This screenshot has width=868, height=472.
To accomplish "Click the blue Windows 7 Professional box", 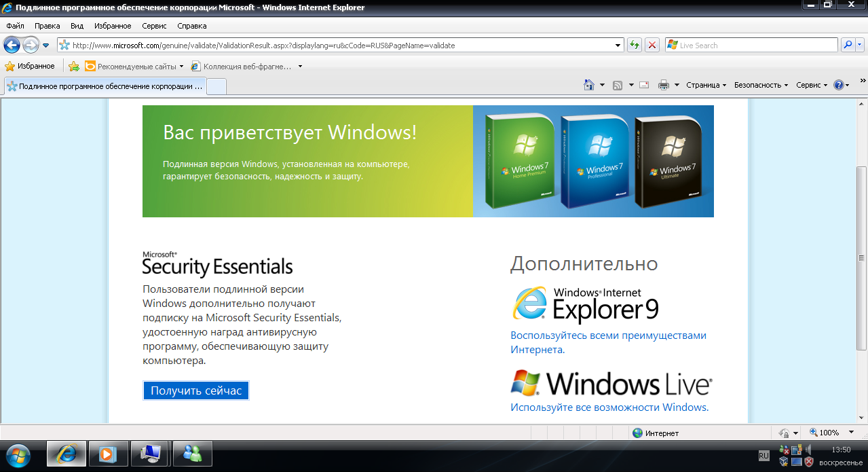I will click(x=595, y=161).
